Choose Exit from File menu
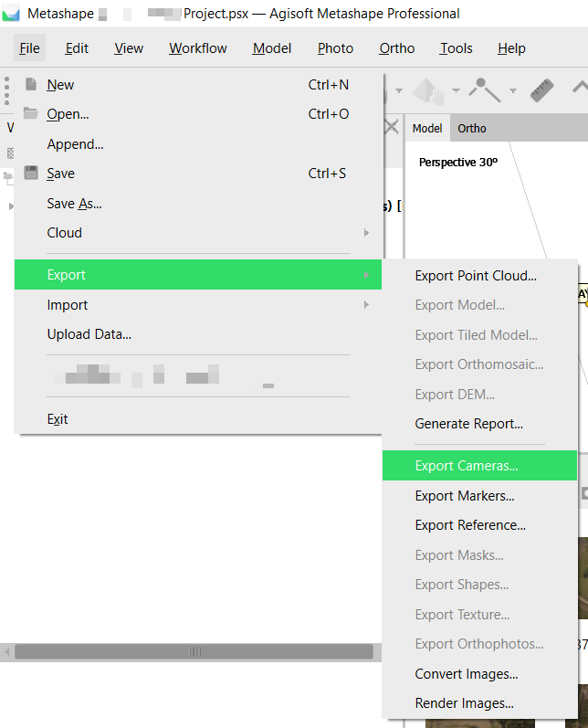 coord(198,418)
